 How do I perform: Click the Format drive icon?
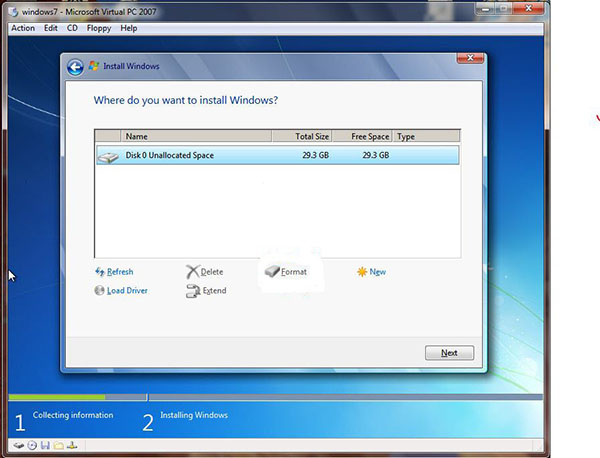272,271
